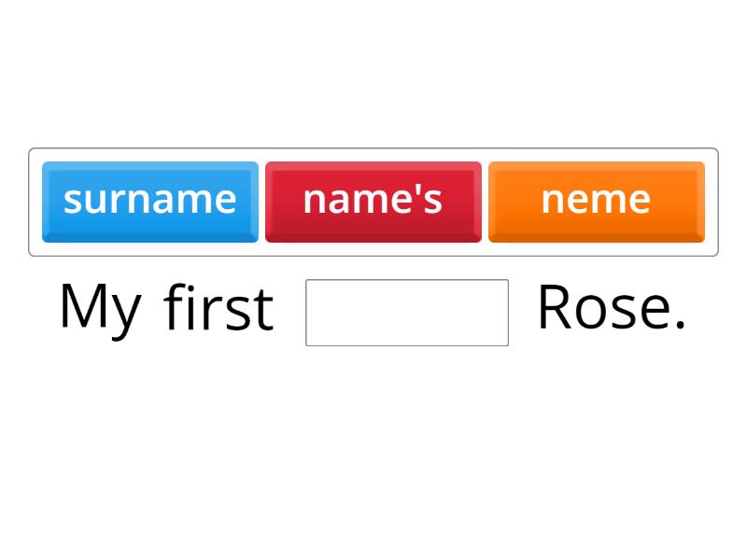The height and width of the screenshot is (560, 747).
Task: Click the word 'Rose.' in the sentence
Action: 612,308
